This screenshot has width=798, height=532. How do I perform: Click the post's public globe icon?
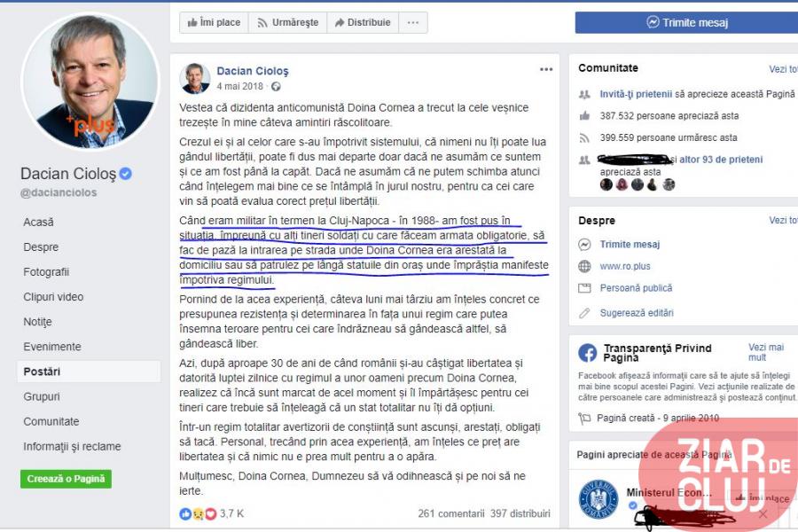[x=276, y=87]
